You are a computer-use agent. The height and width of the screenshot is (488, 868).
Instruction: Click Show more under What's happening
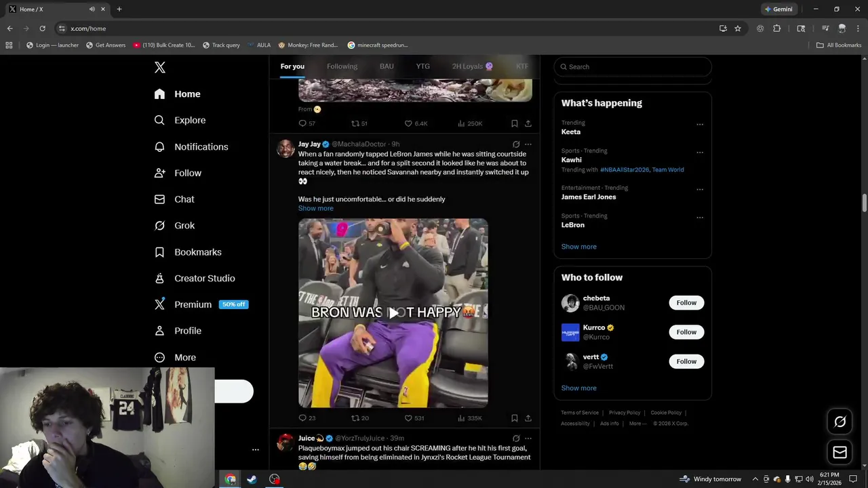[x=579, y=247]
